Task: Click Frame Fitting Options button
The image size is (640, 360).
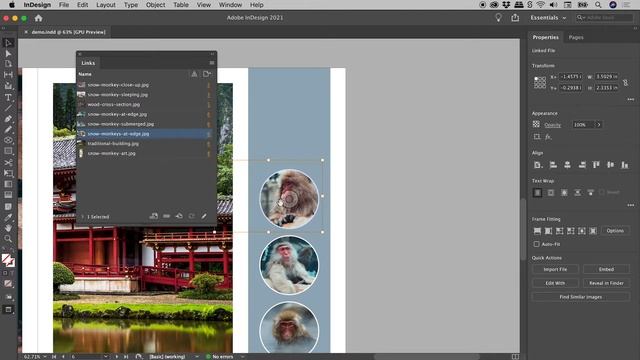Action: point(615,231)
